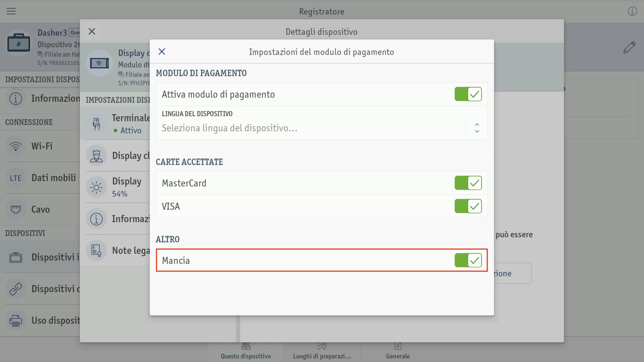Click the pencil edit icon
Screen dimensions: 644x362
pos(629,47)
